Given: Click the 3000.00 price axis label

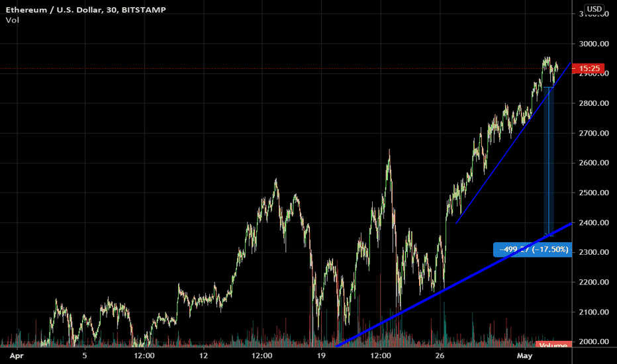Looking at the screenshot, I should [594, 44].
